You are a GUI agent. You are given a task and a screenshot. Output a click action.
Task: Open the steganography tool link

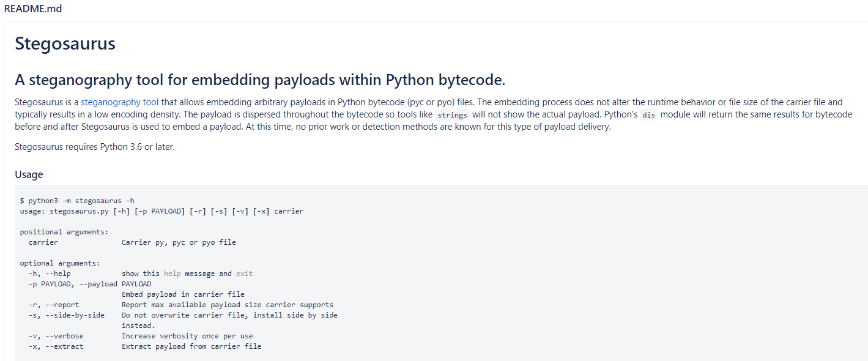[119, 102]
